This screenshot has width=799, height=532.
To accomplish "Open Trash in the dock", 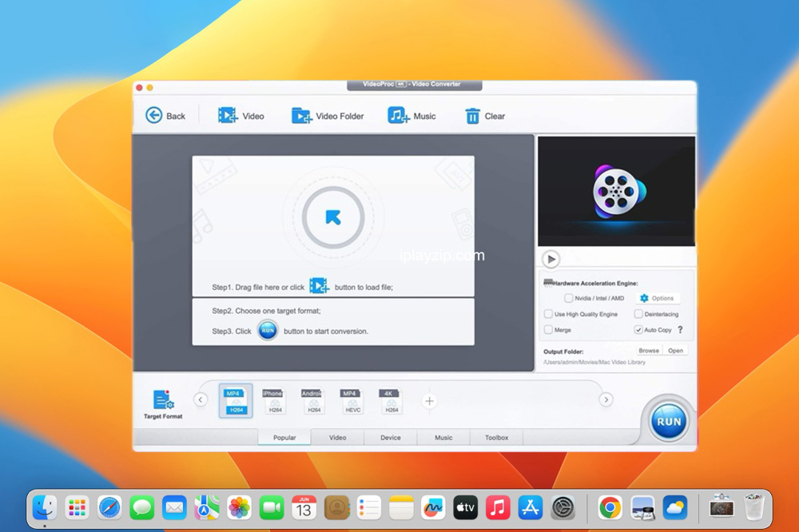I will click(x=754, y=506).
